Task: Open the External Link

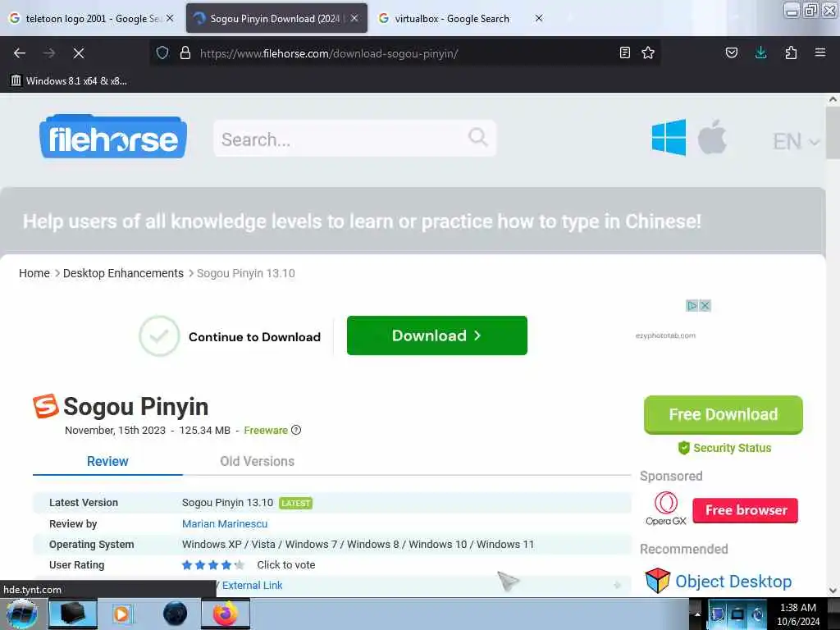Action: 252,585
